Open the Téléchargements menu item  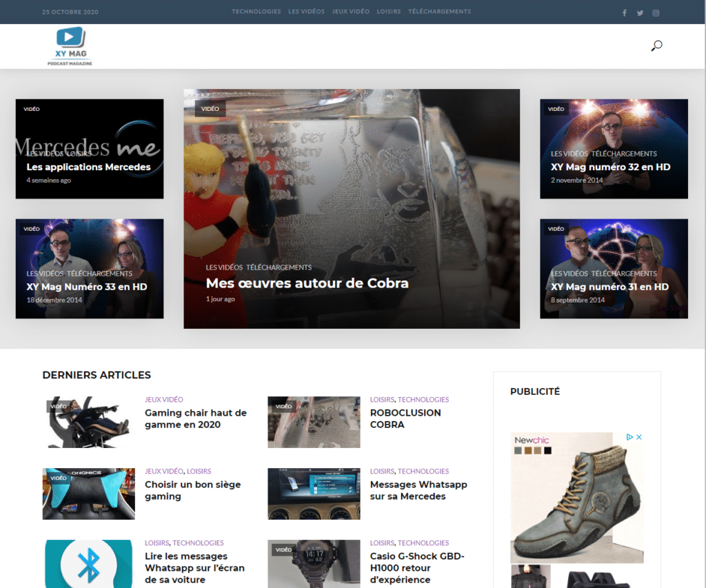point(439,12)
